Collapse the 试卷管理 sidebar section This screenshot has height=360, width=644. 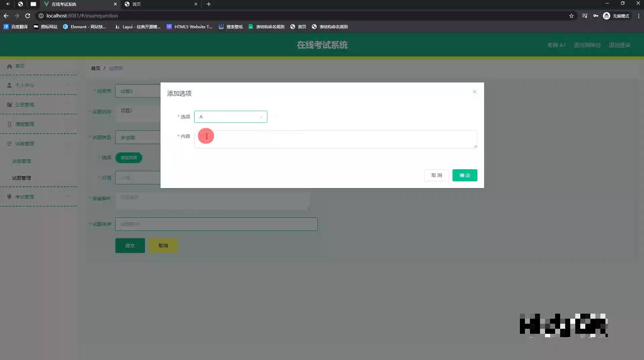pos(67,143)
